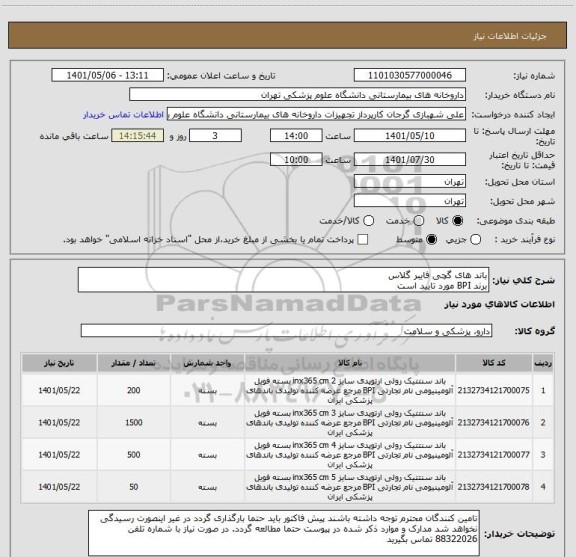Click product code 213273412170​0077
Screen dimensions: 576x557
tap(493, 454)
